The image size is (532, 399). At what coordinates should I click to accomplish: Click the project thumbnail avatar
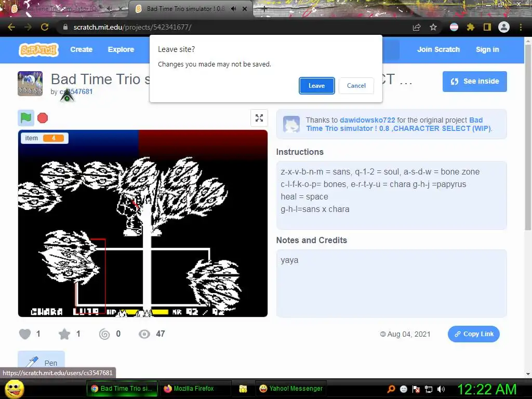(30, 84)
